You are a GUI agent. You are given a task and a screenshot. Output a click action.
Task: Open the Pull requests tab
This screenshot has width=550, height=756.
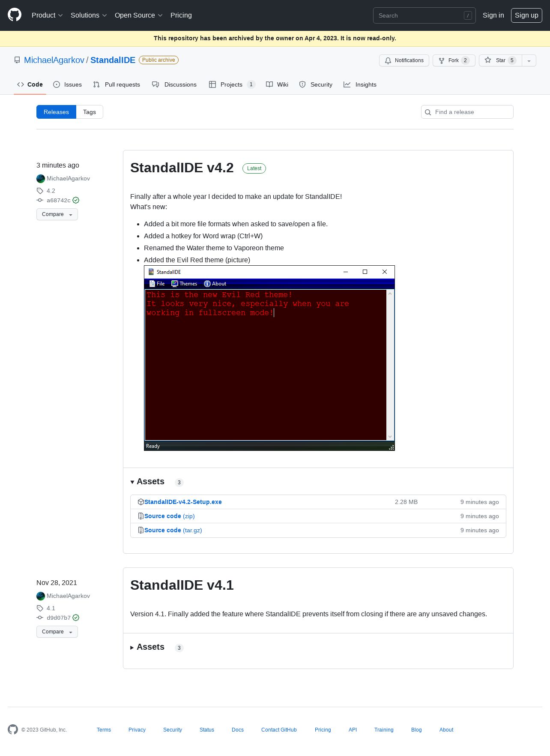click(117, 84)
